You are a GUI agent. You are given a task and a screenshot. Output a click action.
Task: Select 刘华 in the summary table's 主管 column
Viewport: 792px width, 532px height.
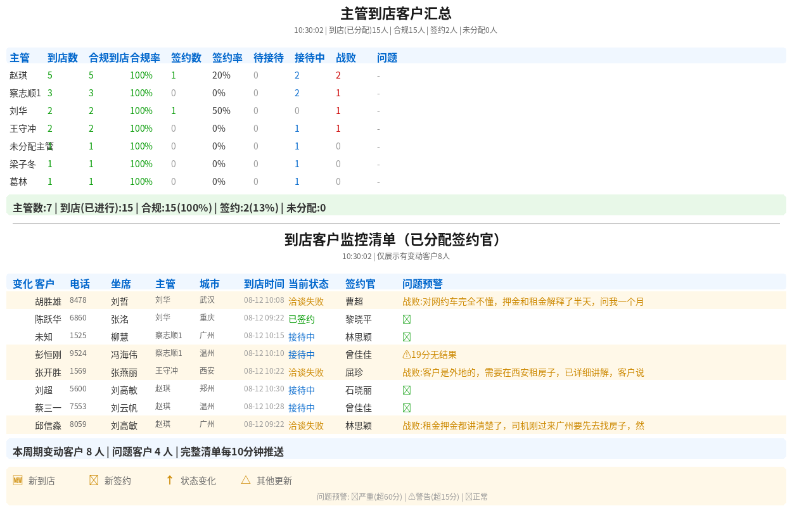click(18, 111)
